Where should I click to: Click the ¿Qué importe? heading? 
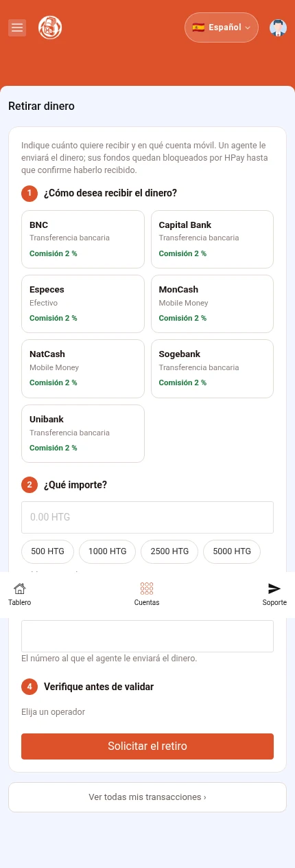[x=75, y=485]
